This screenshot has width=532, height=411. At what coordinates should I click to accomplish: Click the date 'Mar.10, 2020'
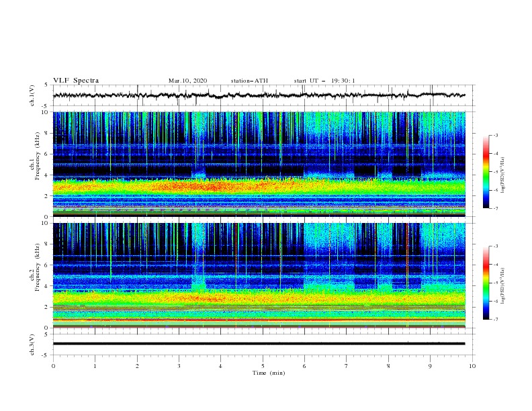(x=187, y=81)
